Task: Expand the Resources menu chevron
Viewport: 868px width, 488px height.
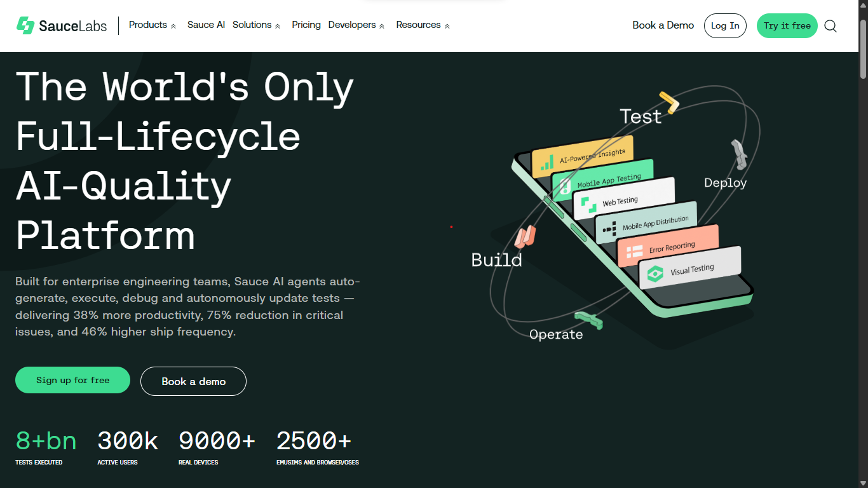Action: pos(447,26)
